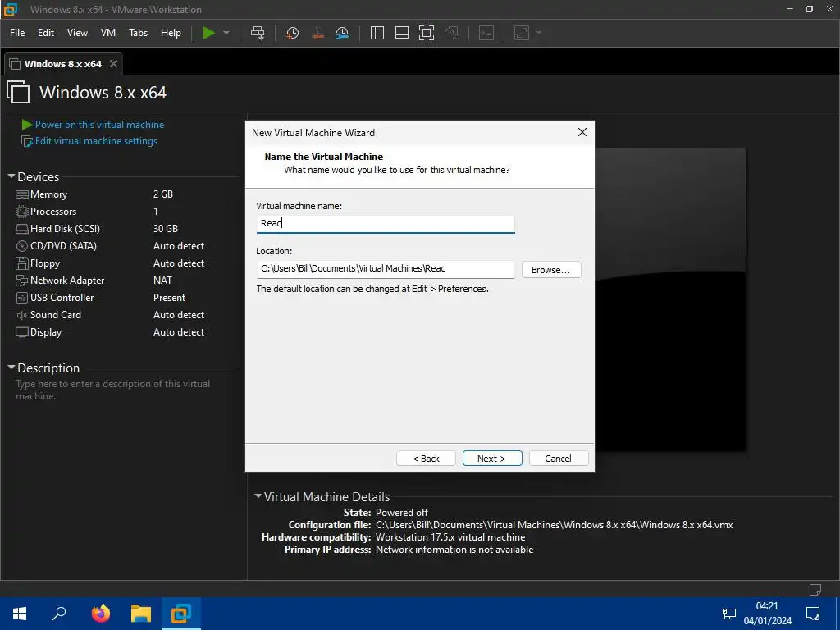Click the VMware Workstation taskbar icon
This screenshot has width=840, height=630.
click(x=181, y=614)
